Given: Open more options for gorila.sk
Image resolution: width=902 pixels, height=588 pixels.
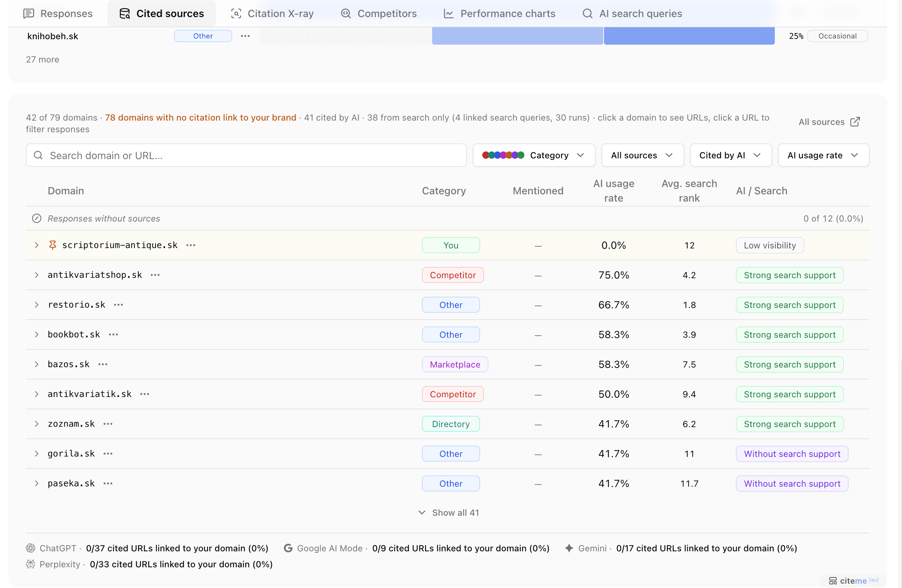Looking at the screenshot, I should pos(108,454).
